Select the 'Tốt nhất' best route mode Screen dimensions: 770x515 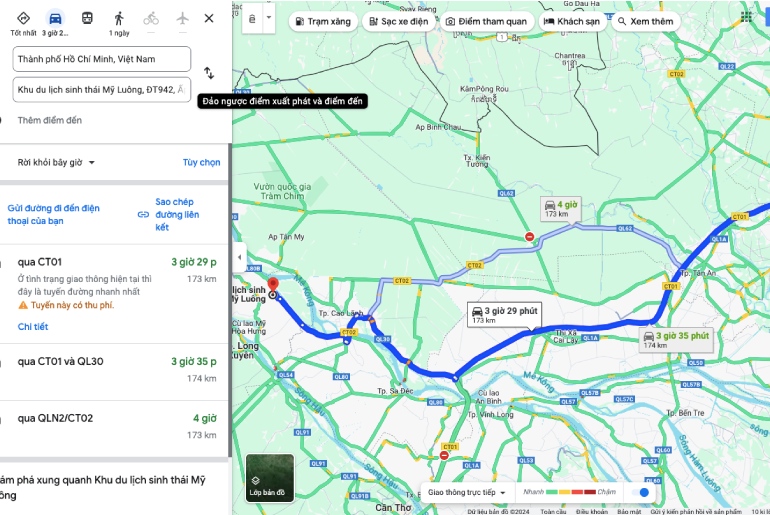coord(23,19)
